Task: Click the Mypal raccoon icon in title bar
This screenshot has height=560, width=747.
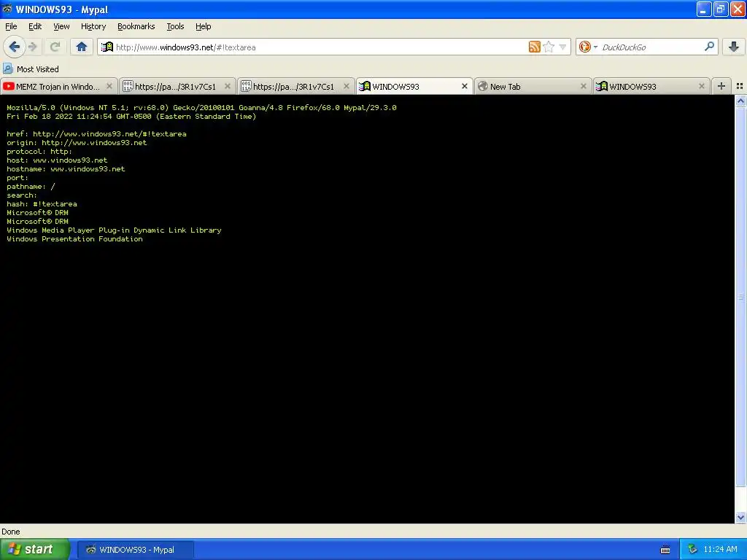Action: [x=7, y=9]
